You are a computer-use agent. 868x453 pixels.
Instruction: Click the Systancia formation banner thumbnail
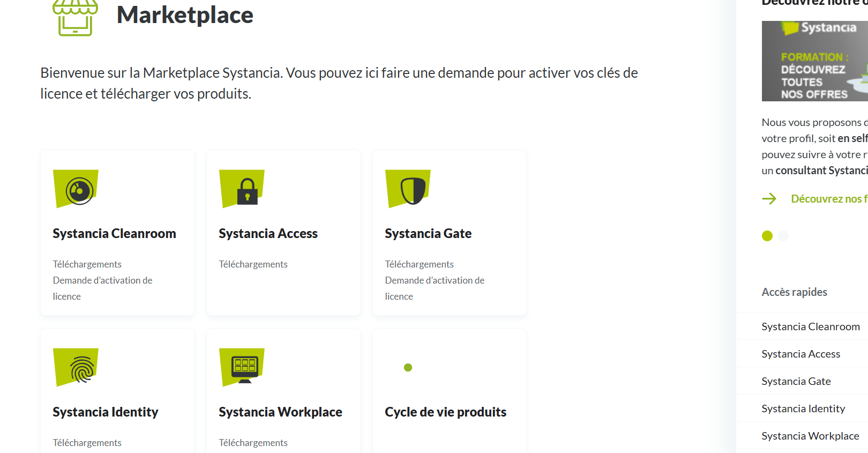click(x=814, y=61)
